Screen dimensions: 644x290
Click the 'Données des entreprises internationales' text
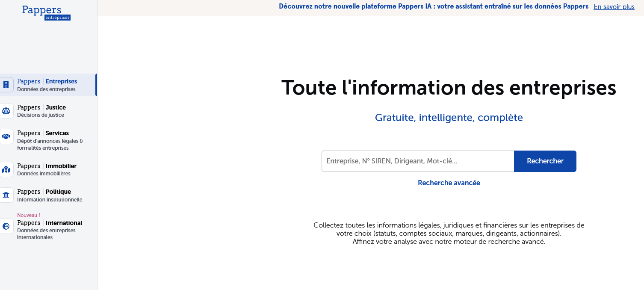46,234
